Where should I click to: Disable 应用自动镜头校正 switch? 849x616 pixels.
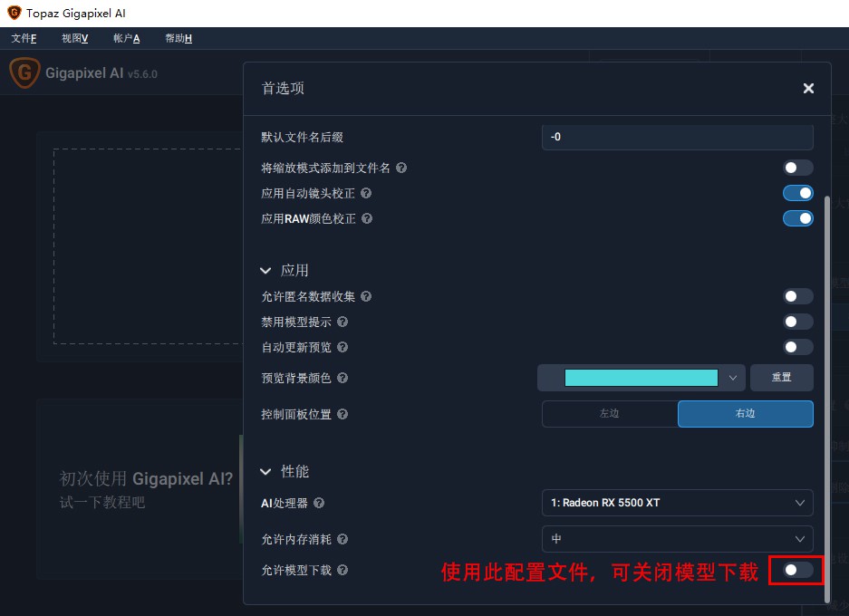pos(797,193)
